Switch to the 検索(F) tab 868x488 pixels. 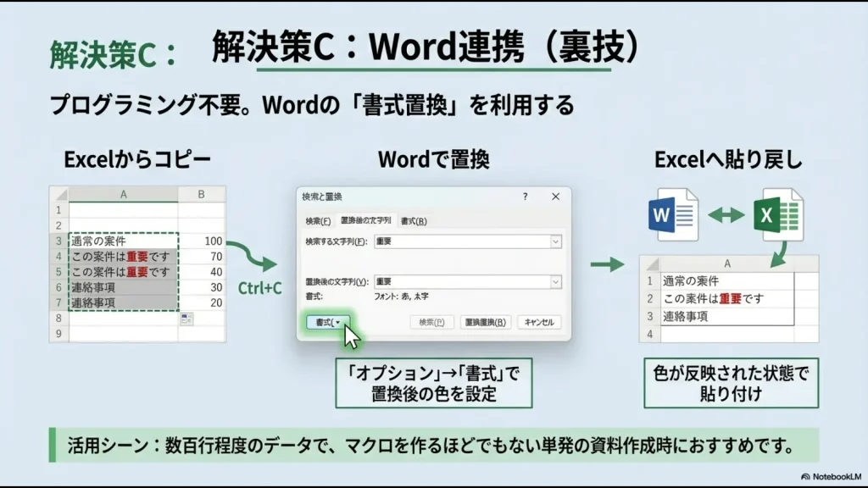point(318,220)
